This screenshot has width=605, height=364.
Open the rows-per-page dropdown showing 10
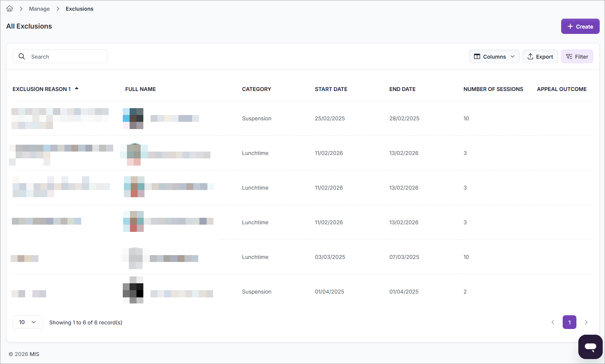click(x=27, y=322)
